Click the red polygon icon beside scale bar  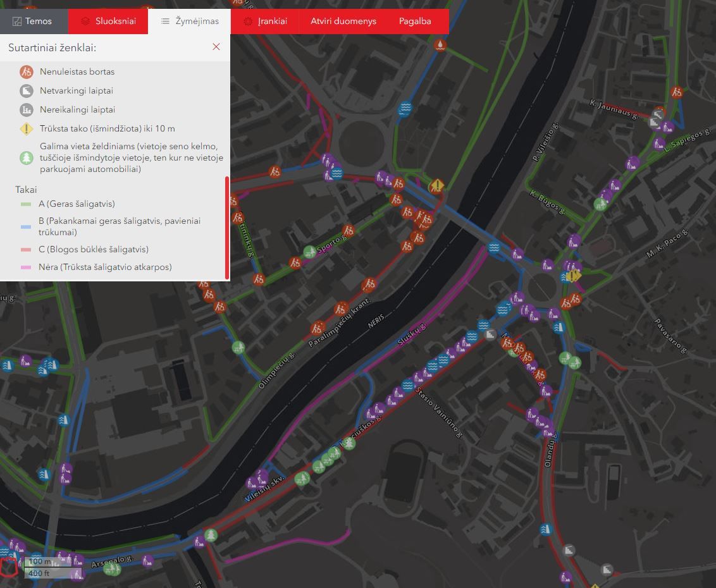click(x=9, y=567)
